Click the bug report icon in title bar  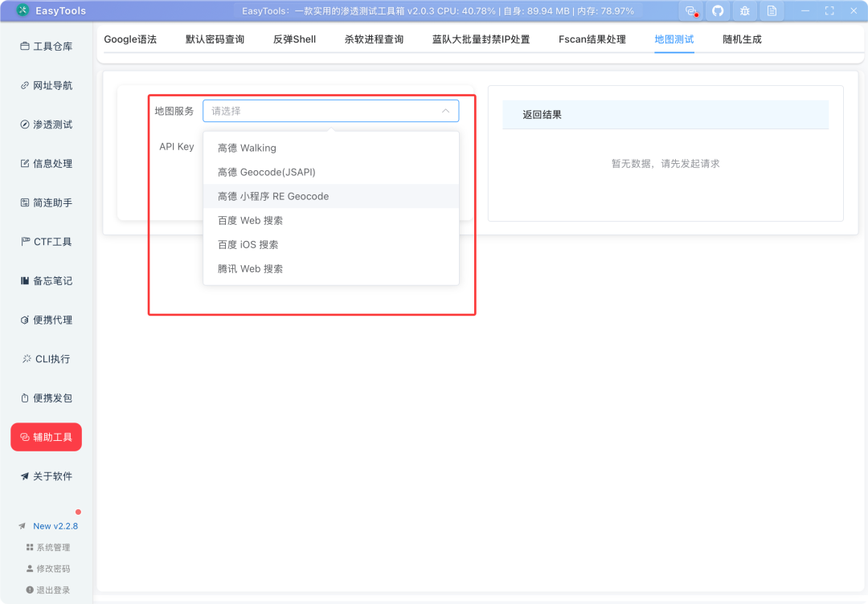coord(744,11)
